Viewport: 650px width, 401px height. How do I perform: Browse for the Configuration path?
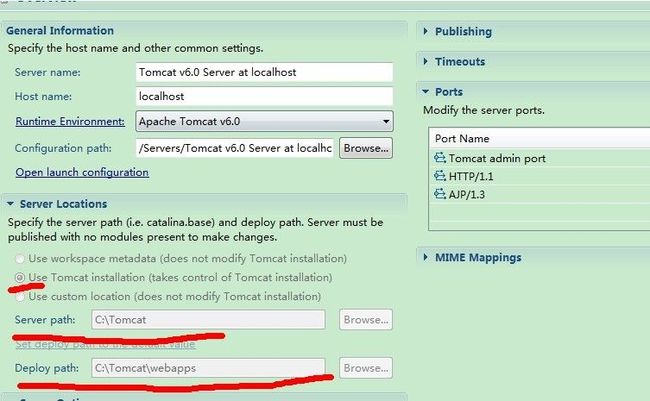pos(366,148)
